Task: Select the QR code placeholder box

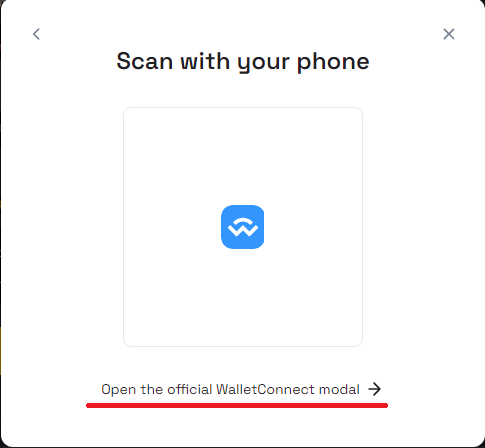Action: pyautogui.click(x=243, y=227)
